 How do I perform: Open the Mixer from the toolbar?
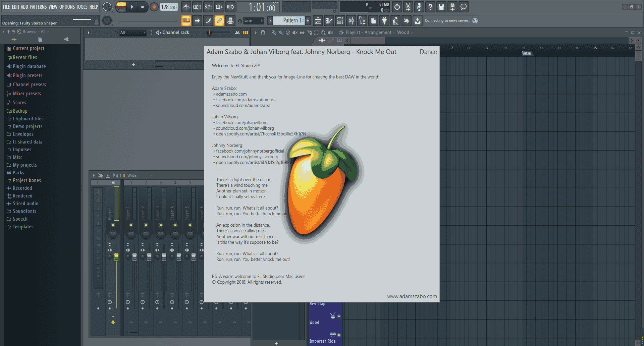pyautogui.click(x=351, y=20)
